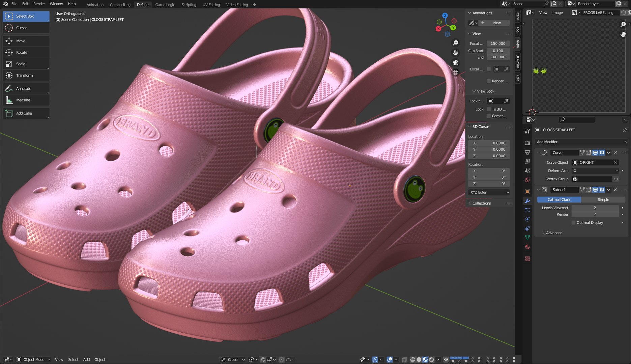Open the Render menu
Image resolution: width=631 pixels, height=364 pixels.
[x=39, y=4]
